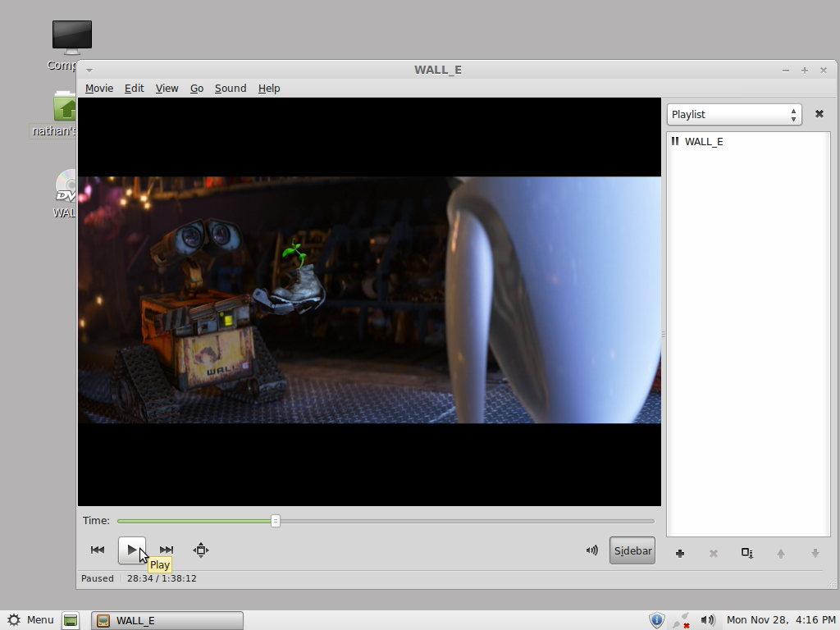Viewport: 840px width, 630px height.
Task: Open the window menu arrow in titlebar
Action: tap(89, 71)
